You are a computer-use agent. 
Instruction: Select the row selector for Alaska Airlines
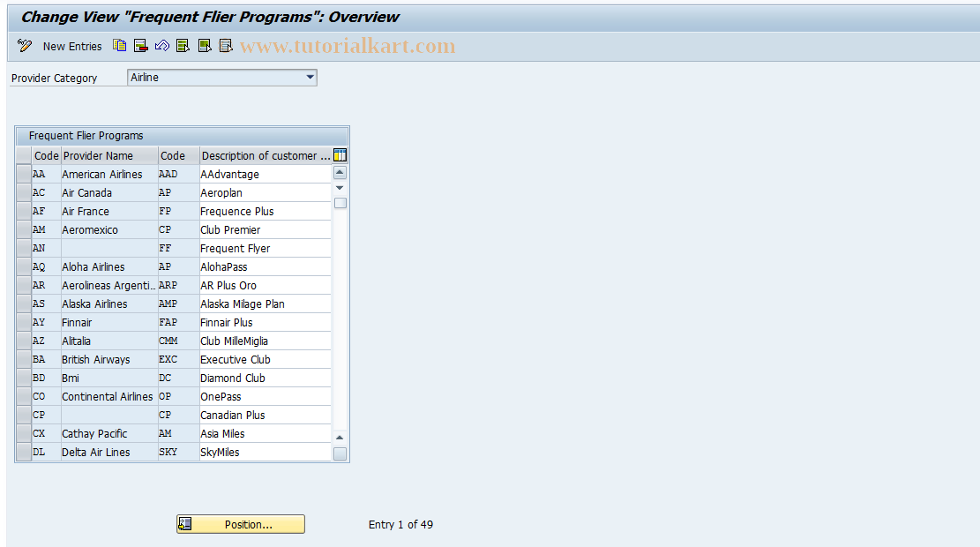pos(24,303)
